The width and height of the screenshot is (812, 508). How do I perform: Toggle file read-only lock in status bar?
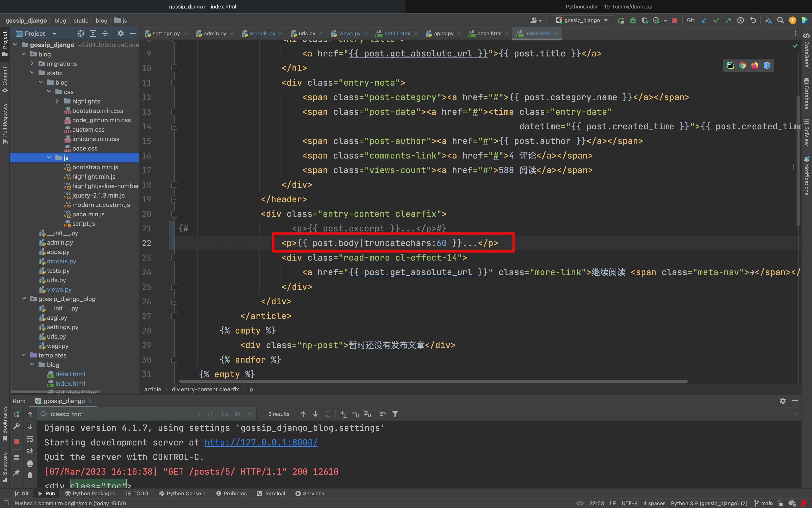click(x=781, y=503)
